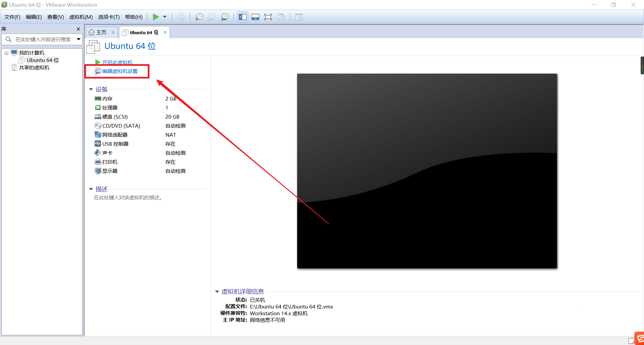The width and height of the screenshot is (644, 345).
Task: Open the library search dropdown arrow
Action: [79, 39]
